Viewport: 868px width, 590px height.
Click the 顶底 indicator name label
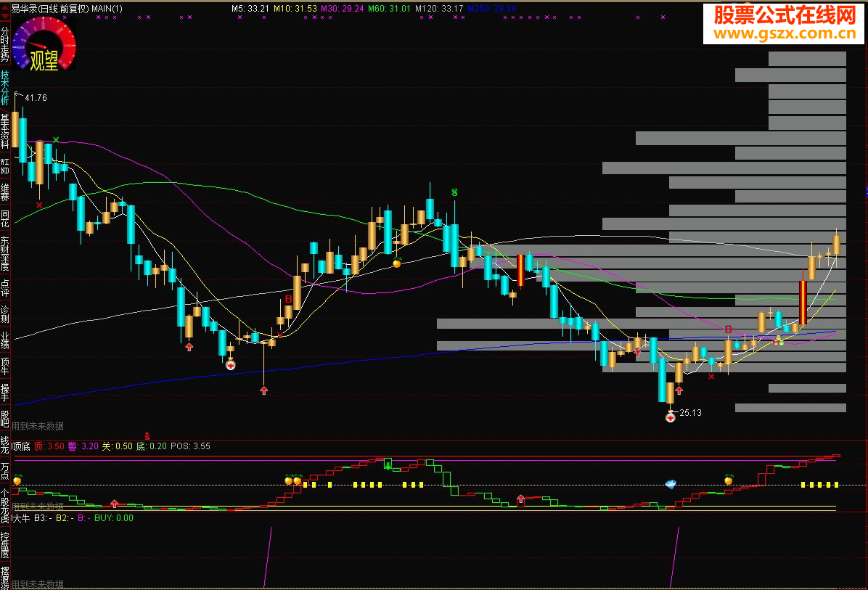coord(22,446)
